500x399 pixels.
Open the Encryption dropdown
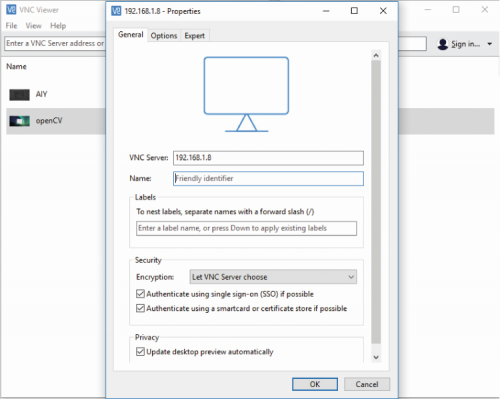click(273, 277)
